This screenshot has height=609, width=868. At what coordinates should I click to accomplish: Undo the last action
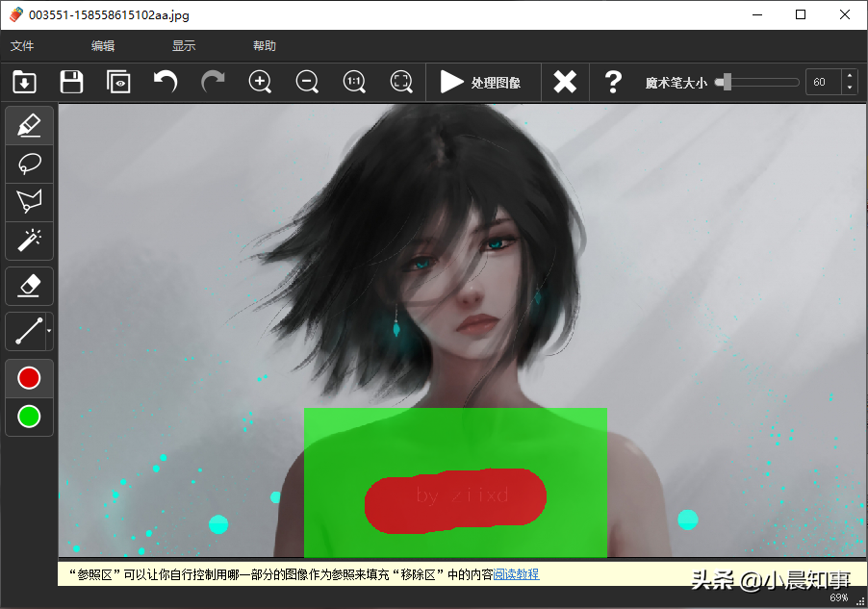(166, 82)
